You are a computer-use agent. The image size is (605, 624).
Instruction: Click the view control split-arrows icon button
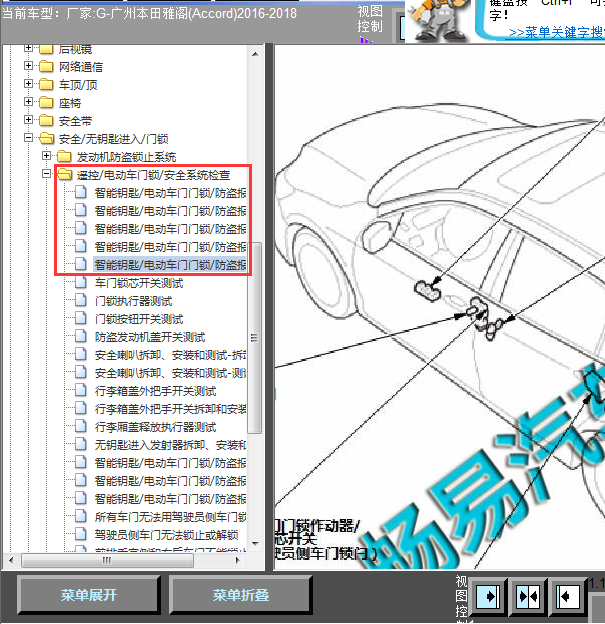click(528, 596)
